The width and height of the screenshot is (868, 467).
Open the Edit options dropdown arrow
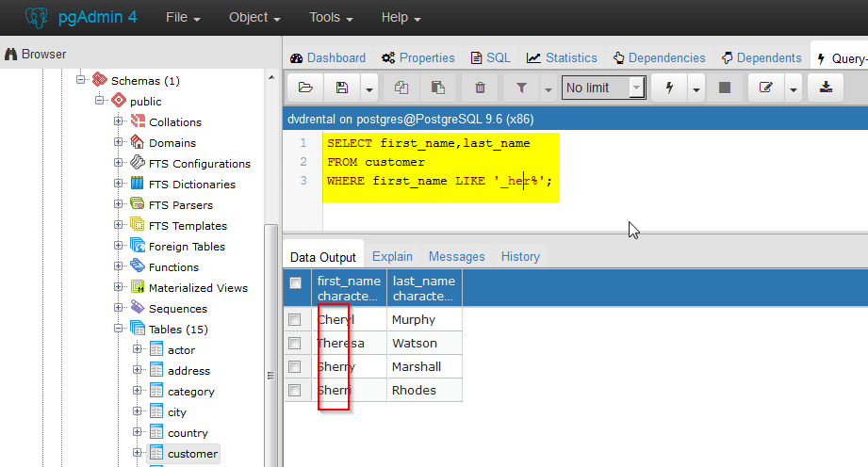(x=794, y=89)
